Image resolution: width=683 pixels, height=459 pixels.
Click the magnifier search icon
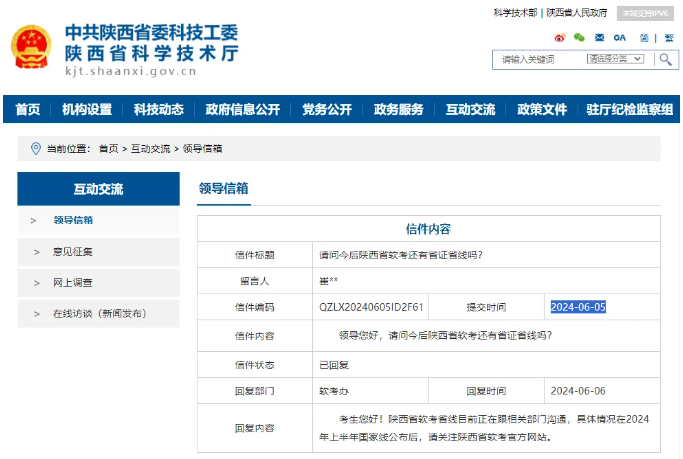(665, 60)
